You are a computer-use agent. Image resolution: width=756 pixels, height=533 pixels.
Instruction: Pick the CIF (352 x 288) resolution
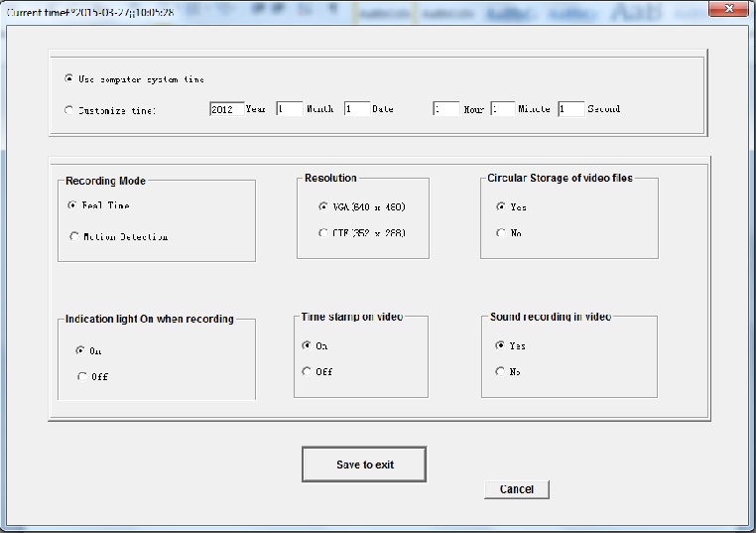[x=323, y=233]
